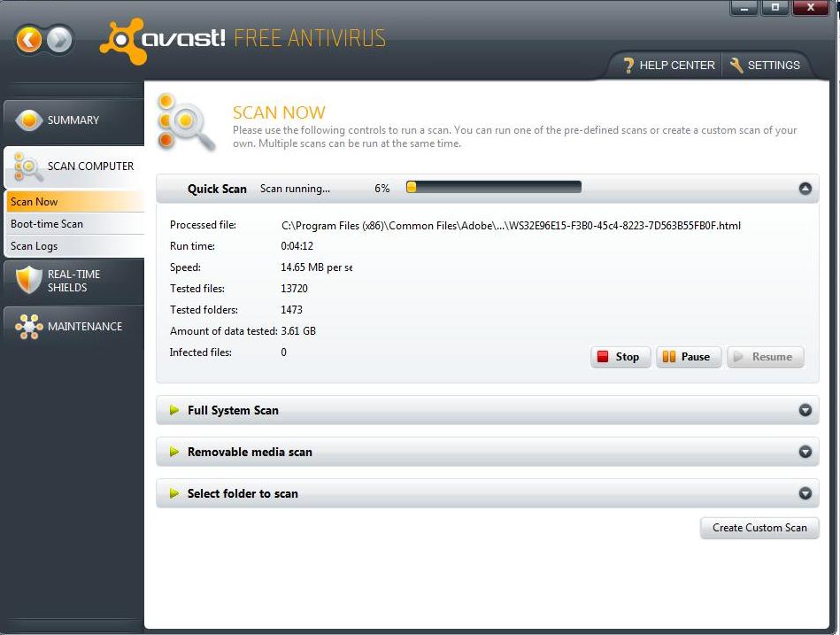The width and height of the screenshot is (840, 635).
Task: Click the disabled Resume button label
Action: click(x=772, y=357)
